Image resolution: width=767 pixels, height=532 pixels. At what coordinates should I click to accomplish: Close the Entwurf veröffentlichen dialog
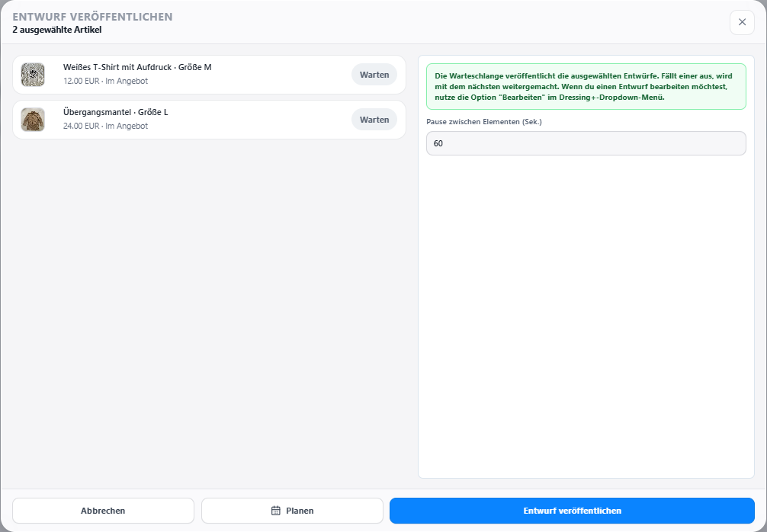tap(742, 22)
